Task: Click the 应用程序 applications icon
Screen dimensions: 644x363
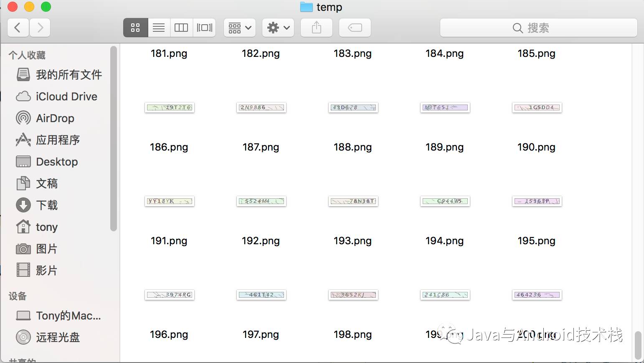Action: click(23, 140)
